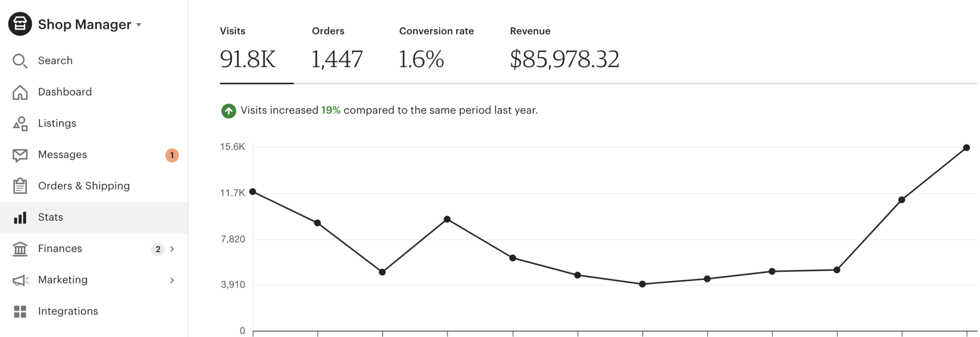Click the green visits-increase arrow badge

tap(228, 110)
